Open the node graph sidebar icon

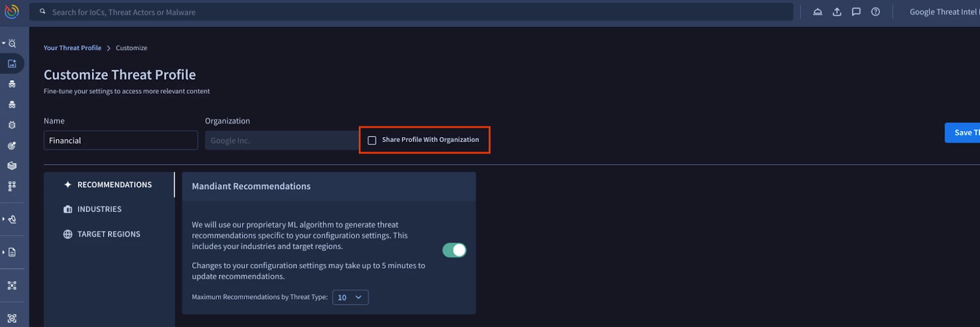12,285
